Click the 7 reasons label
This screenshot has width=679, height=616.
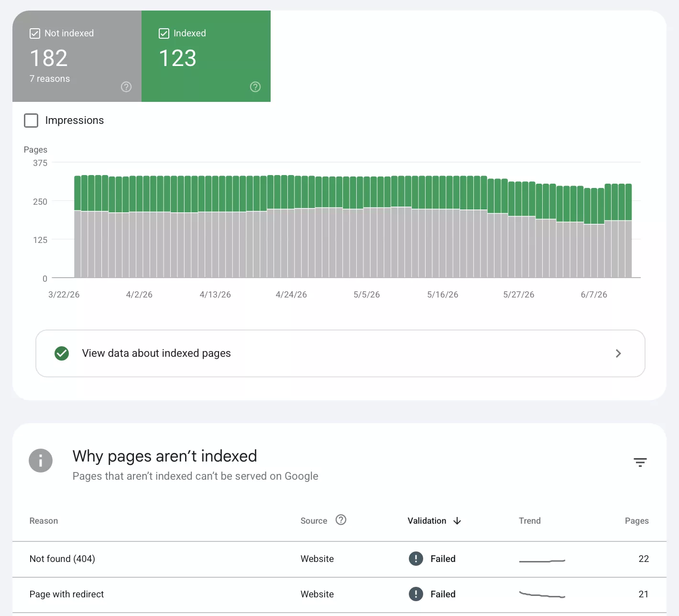(x=50, y=79)
